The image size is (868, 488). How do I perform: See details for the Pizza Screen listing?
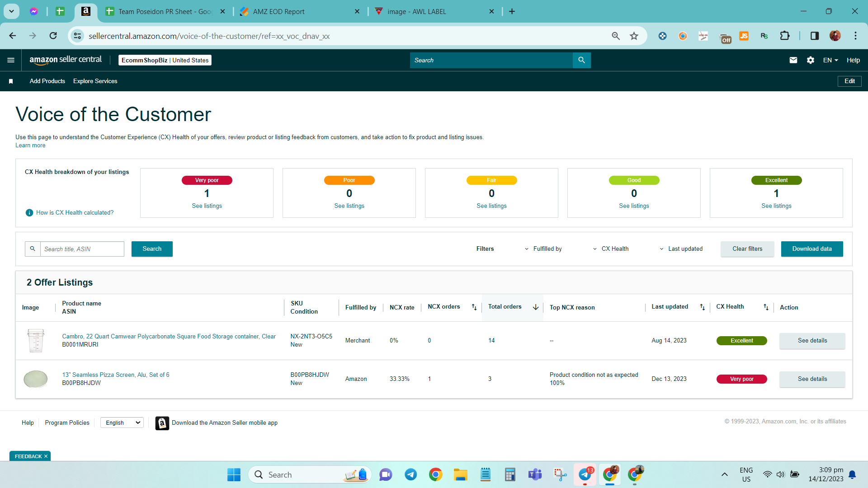tap(812, 379)
